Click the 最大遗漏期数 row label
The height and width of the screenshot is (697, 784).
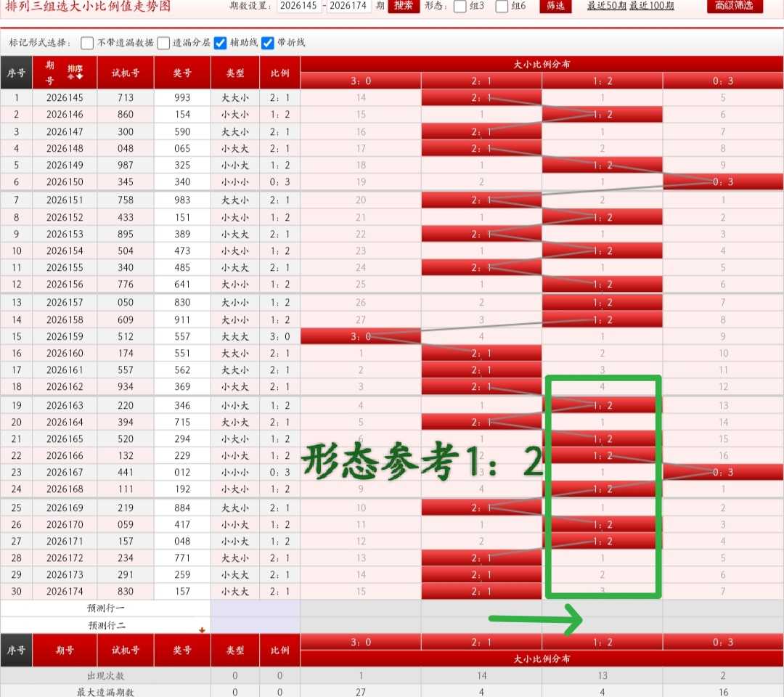coord(105,692)
